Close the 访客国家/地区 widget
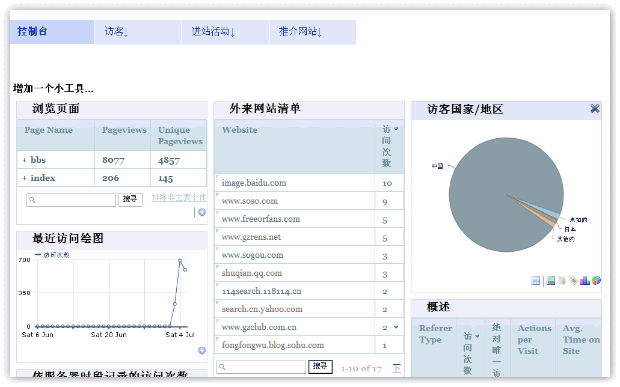The height and width of the screenshot is (387, 620). pos(595,108)
